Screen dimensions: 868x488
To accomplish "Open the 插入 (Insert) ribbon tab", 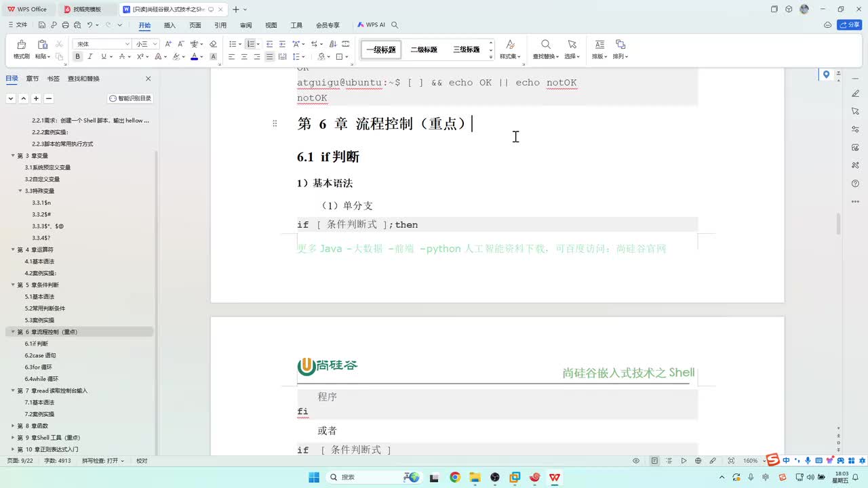I will click(170, 25).
